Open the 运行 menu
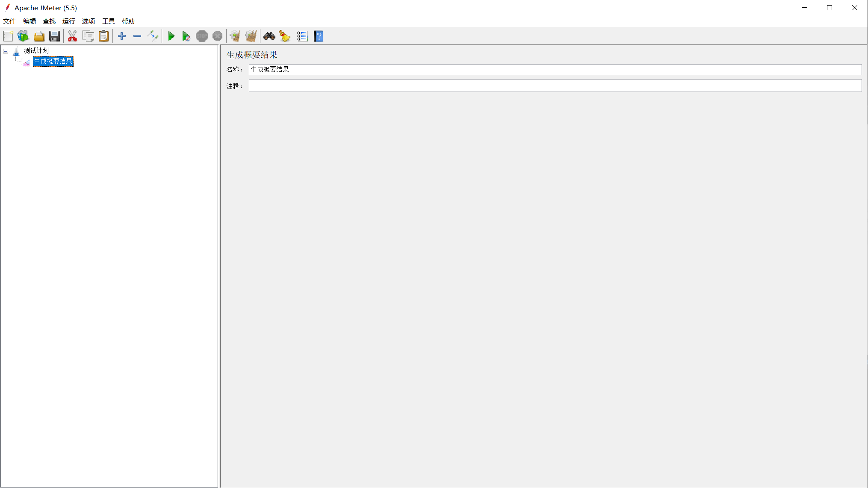This screenshot has width=868, height=488. (x=68, y=21)
